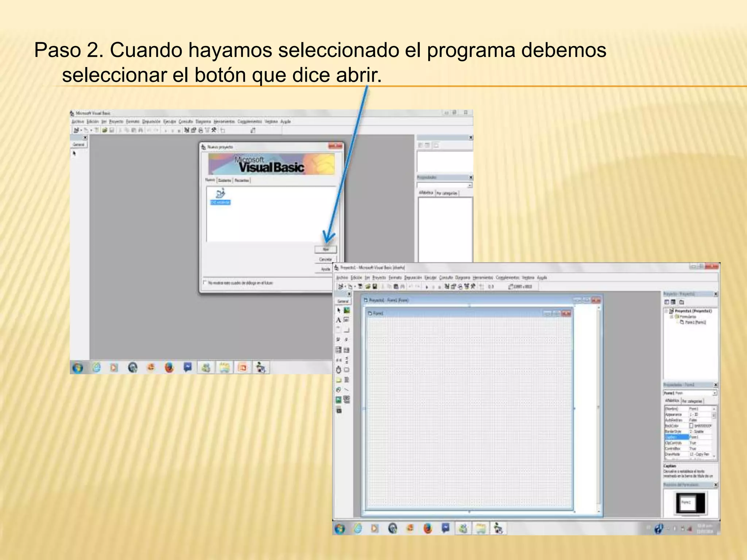The height and width of the screenshot is (560, 747).
Task: Select Form1 (Form1) item in Project tree
Action: [x=693, y=322]
